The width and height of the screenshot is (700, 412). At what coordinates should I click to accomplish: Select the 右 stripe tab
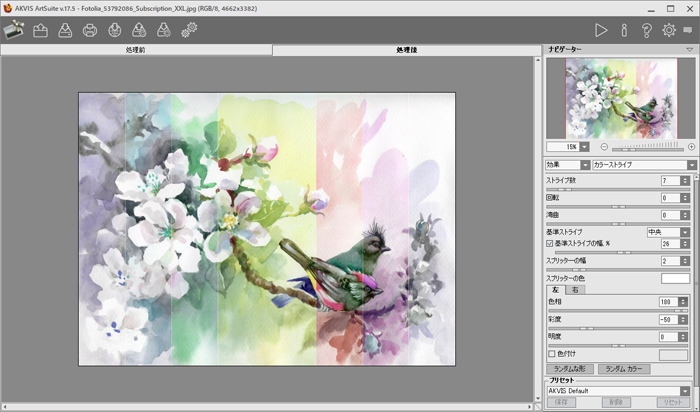pyautogui.click(x=575, y=290)
